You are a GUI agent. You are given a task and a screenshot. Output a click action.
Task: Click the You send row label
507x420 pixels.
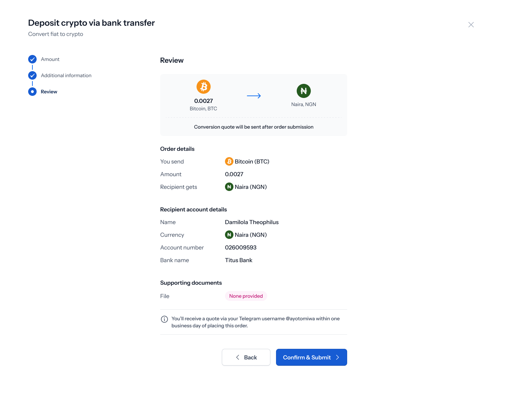[x=172, y=161]
